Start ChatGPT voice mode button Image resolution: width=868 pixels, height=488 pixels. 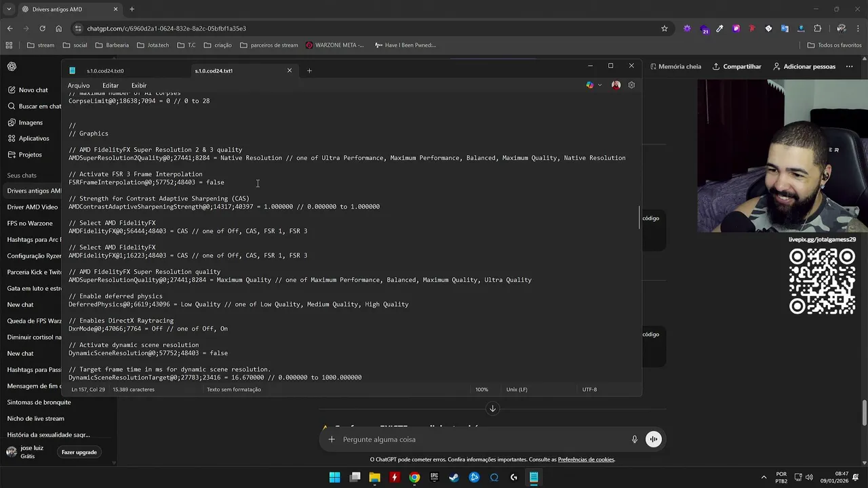[653, 439]
